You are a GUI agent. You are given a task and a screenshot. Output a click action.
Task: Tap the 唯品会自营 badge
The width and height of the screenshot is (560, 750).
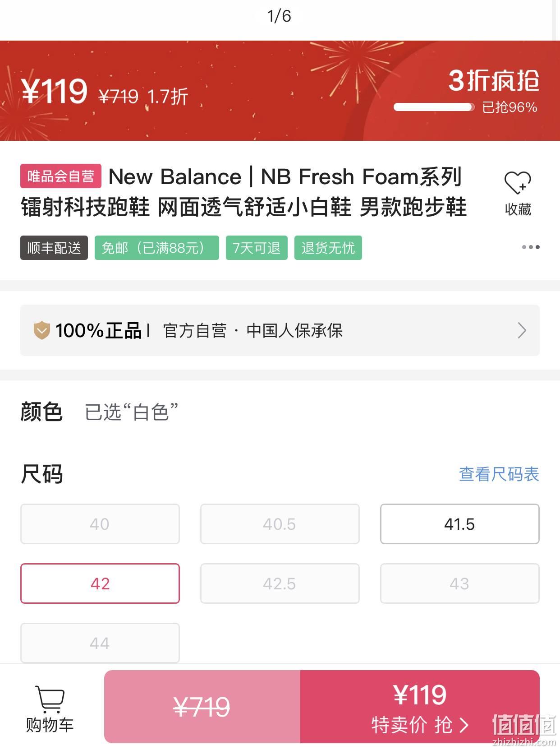point(61,176)
